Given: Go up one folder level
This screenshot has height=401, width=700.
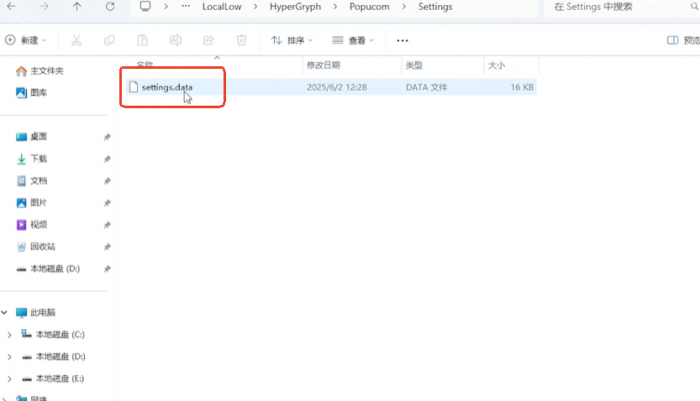Looking at the screenshot, I should [x=78, y=7].
